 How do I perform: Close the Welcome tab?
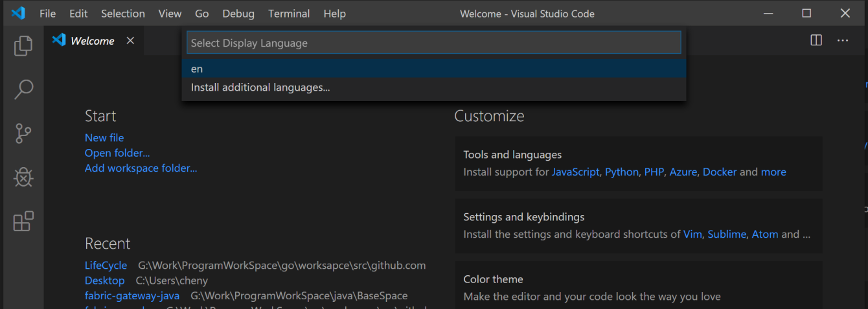pos(130,41)
